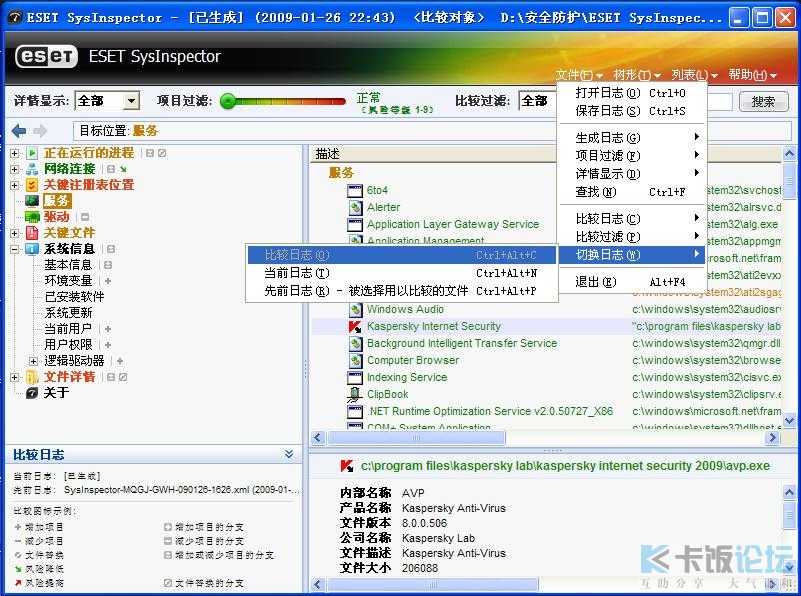Select the Environment Variables tree item
801x596 pixels.
68,281
